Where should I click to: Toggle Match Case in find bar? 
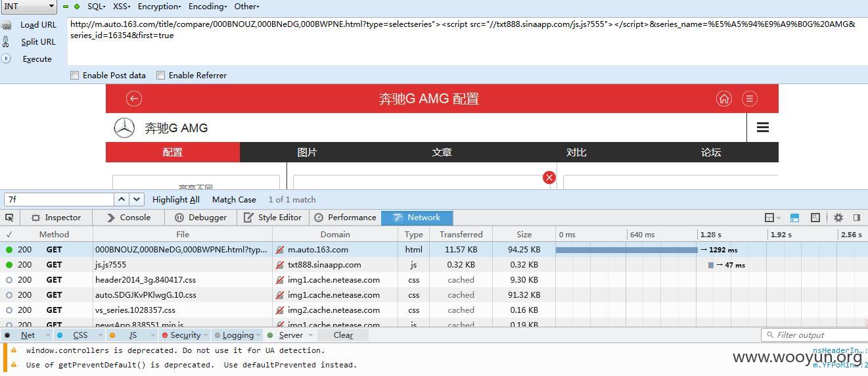[234, 200]
